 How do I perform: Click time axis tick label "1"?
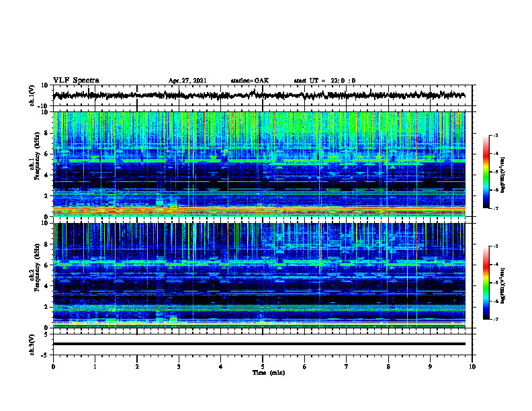(95, 367)
